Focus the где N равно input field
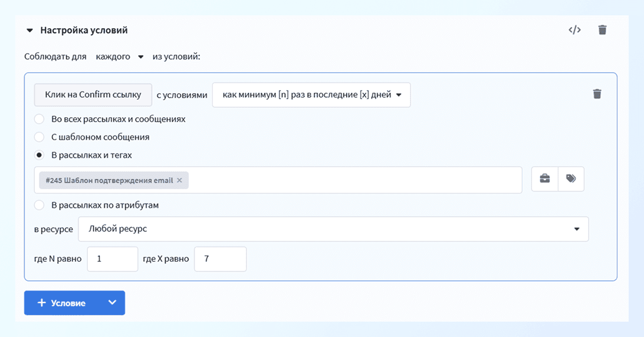 [112, 259]
